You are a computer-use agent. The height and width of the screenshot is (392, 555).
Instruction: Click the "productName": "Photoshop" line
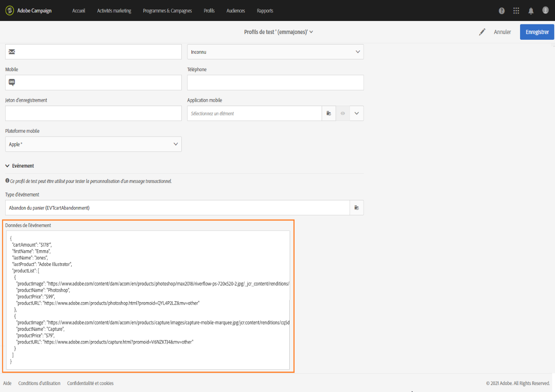43,290
